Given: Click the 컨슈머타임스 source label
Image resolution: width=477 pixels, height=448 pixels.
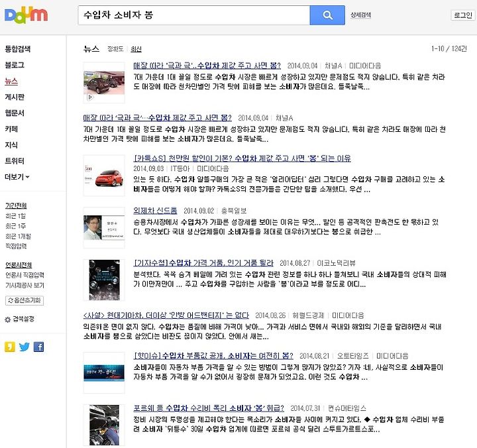Looking at the screenshot, I should (x=347, y=408).
